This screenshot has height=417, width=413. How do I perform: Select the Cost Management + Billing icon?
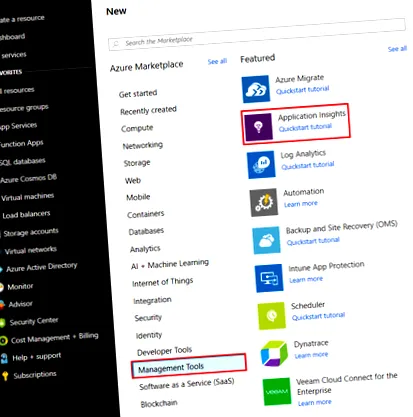pyautogui.click(x=3, y=341)
